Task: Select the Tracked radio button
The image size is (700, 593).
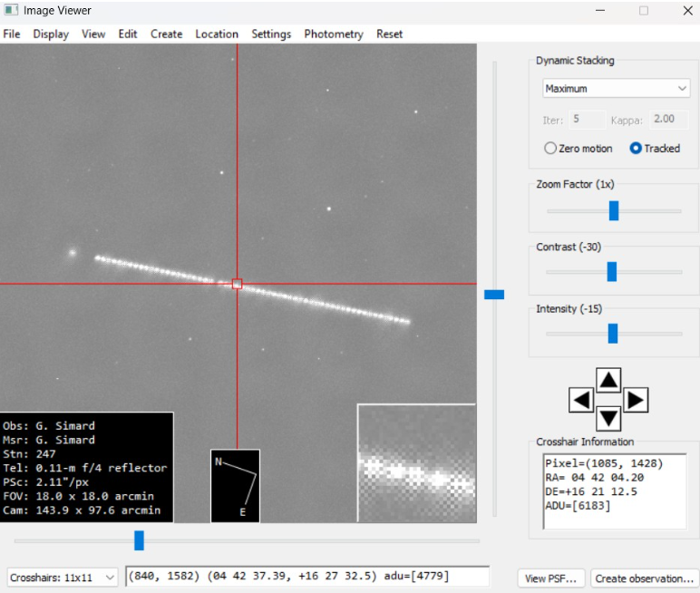Action: click(x=636, y=149)
